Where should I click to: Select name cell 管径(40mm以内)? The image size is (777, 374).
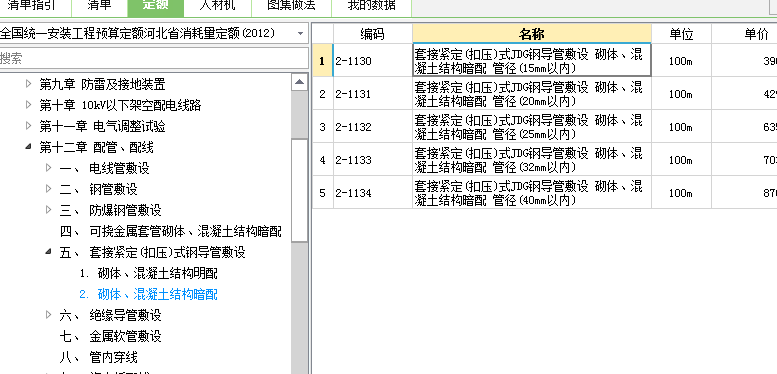pyautogui.click(x=532, y=192)
